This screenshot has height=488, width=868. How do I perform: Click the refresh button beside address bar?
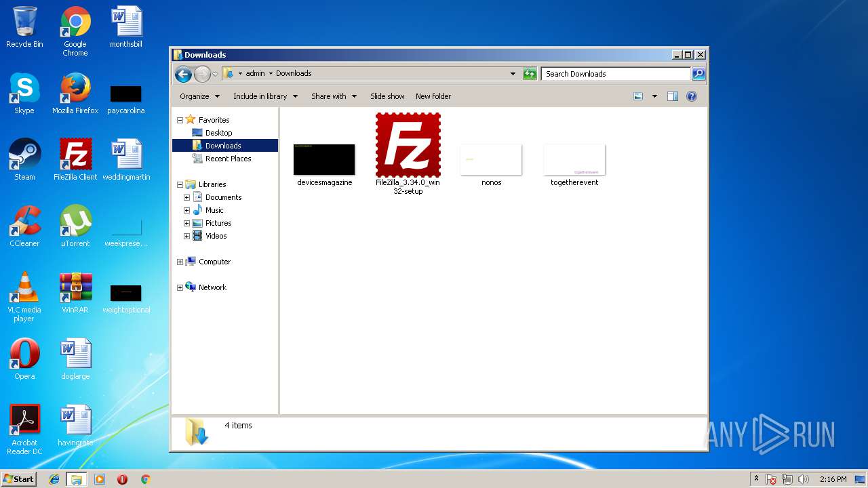(x=530, y=74)
